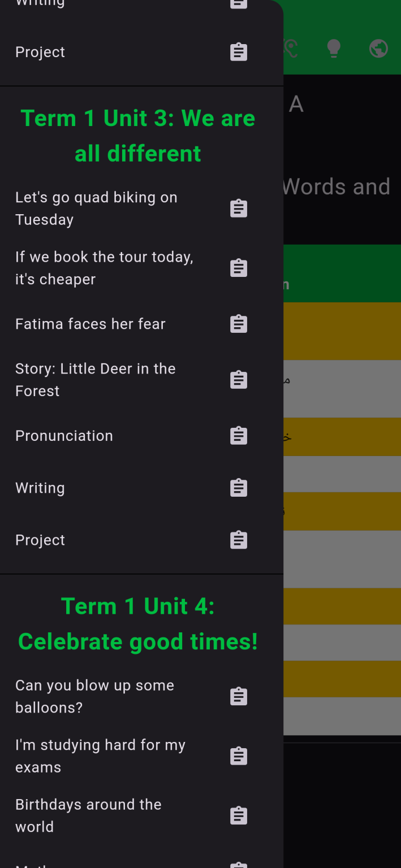Click clipboard icon beside Birthdays around the world
This screenshot has height=868, width=401.
[239, 815]
